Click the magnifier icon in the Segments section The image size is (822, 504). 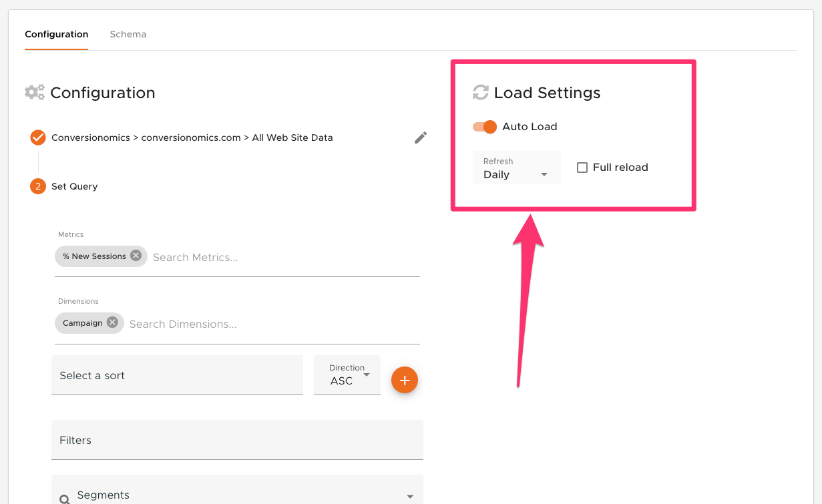[63, 499]
